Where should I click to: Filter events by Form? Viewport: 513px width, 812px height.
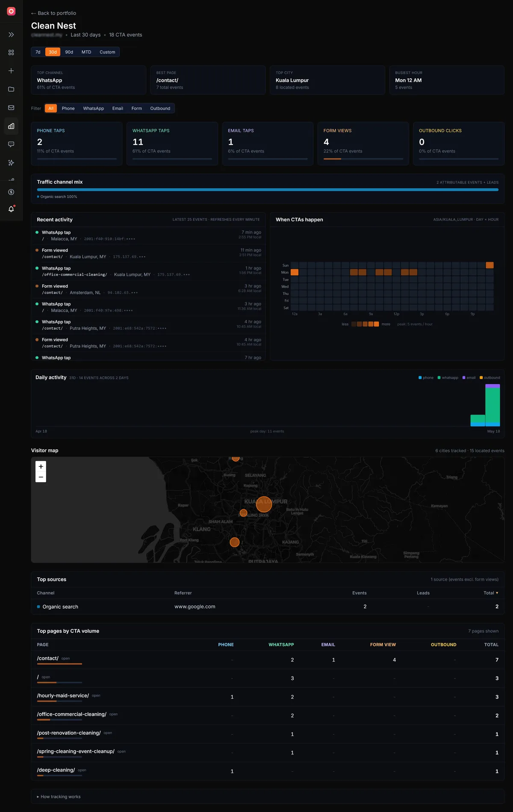click(137, 109)
